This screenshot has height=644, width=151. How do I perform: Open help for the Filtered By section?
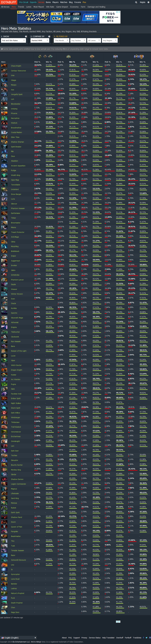point(118,36)
